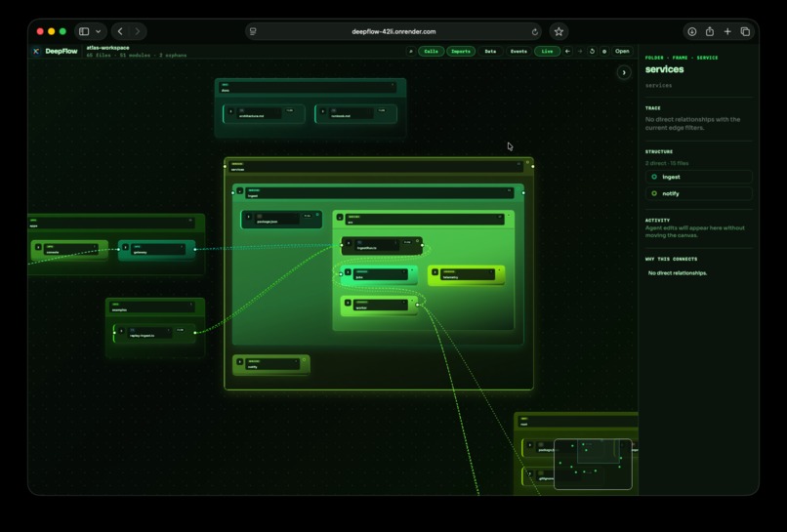Open the settings gear in DeepFlow toolbar
Image resolution: width=787 pixels, height=532 pixels.
tap(604, 51)
